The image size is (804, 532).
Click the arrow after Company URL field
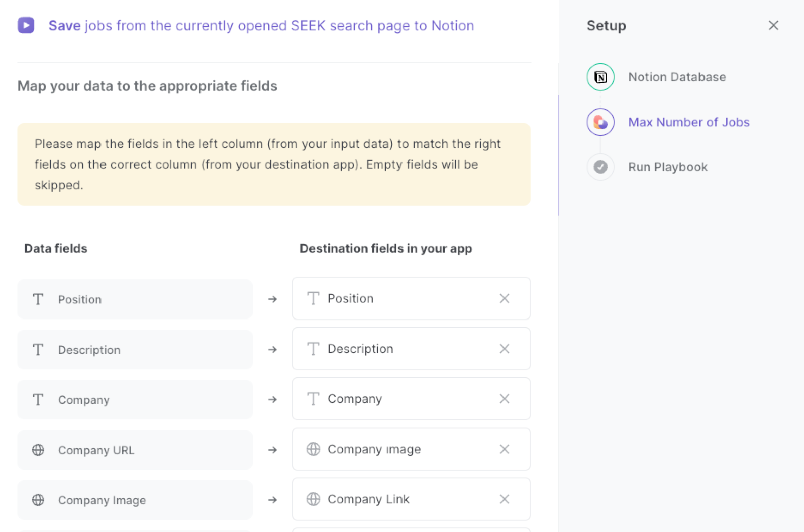[x=273, y=450]
